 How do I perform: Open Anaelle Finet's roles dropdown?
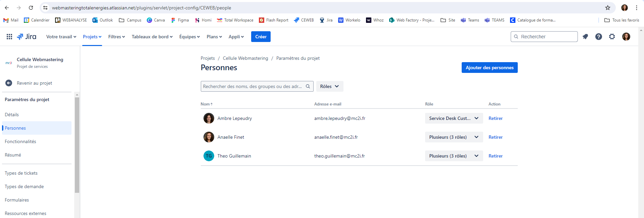pyautogui.click(x=454, y=137)
